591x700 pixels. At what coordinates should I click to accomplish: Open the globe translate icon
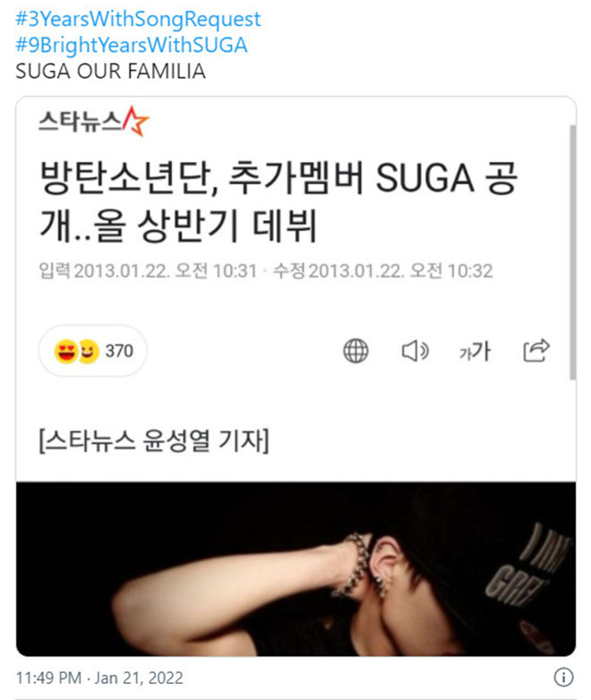[x=355, y=351]
